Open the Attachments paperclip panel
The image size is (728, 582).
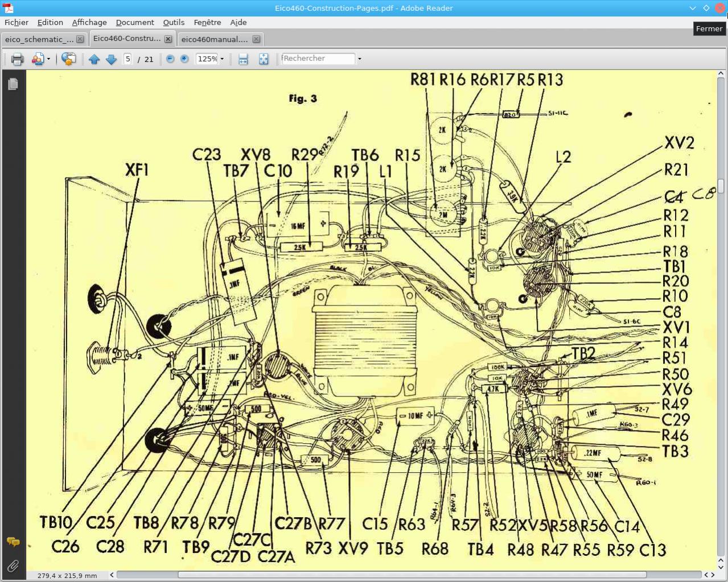pos(13,566)
